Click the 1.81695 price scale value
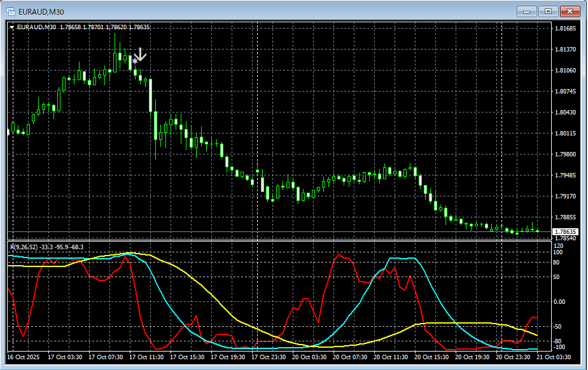 565,29
